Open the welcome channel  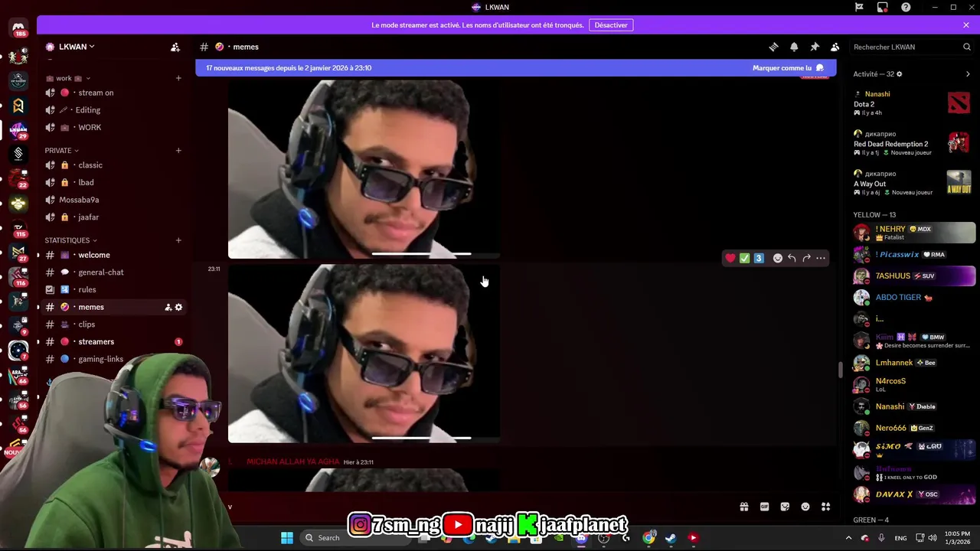(x=113, y=255)
